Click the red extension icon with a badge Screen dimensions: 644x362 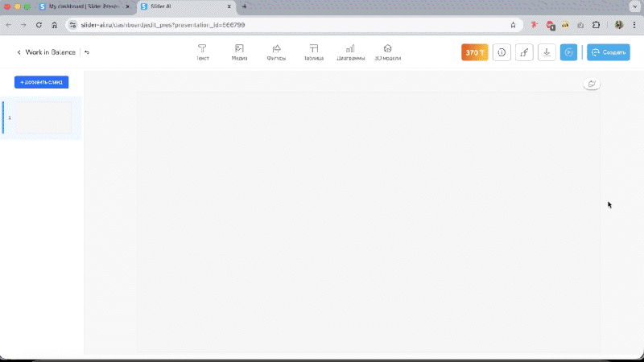pyautogui.click(x=551, y=26)
